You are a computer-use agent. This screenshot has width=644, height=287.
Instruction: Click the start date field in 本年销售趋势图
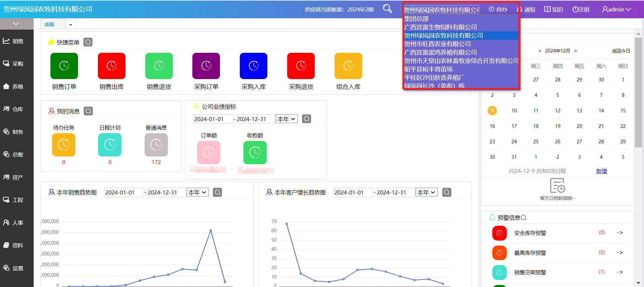[124, 192]
